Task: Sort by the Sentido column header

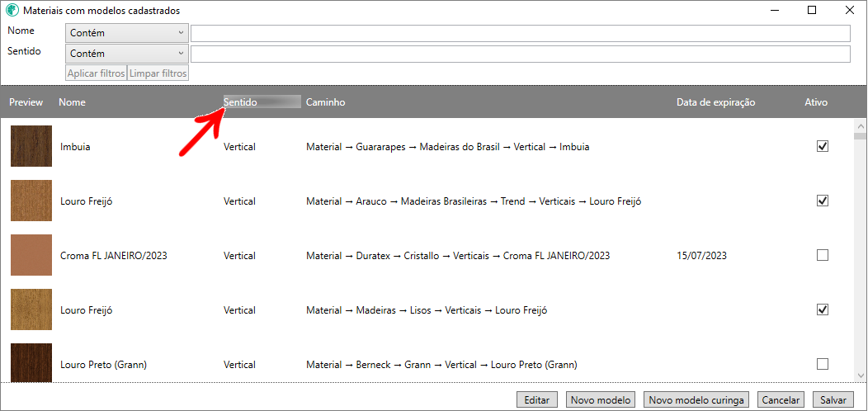Action: (x=240, y=102)
